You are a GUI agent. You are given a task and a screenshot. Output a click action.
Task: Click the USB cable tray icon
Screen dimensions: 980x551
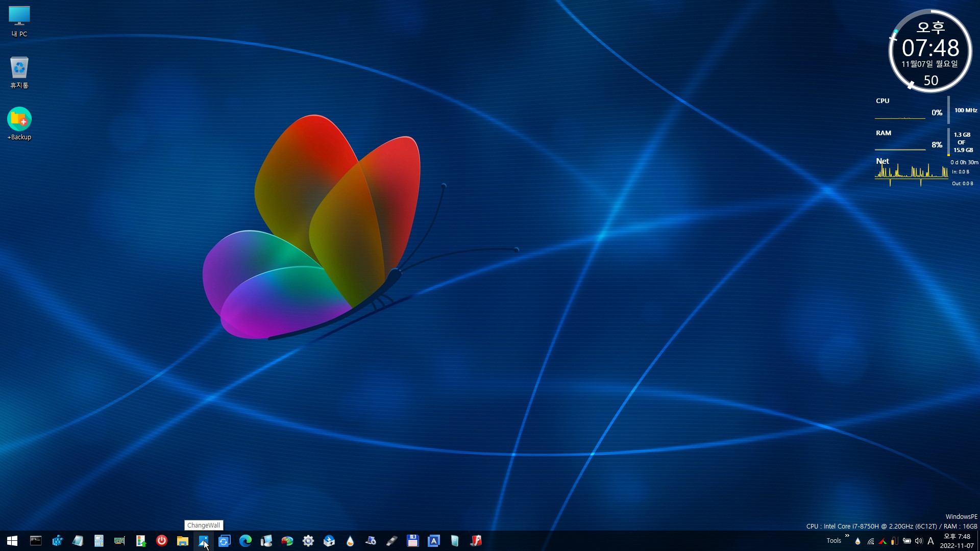894,541
